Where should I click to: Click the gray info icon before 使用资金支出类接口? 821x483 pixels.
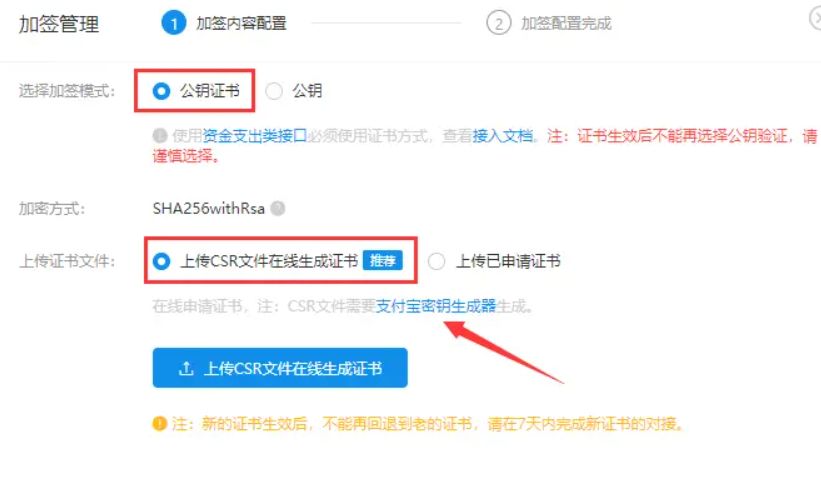click(x=160, y=136)
